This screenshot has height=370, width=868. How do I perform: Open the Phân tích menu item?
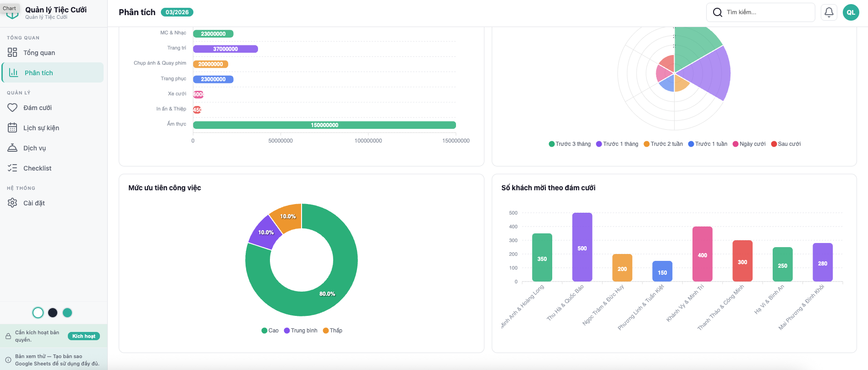click(x=39, y=73)
